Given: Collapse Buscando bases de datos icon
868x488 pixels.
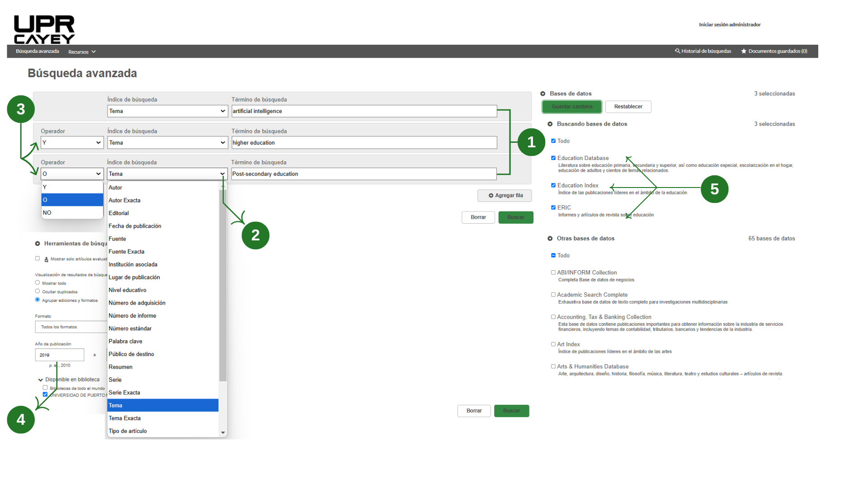Looking at the screenshot, I should [550, 124].
